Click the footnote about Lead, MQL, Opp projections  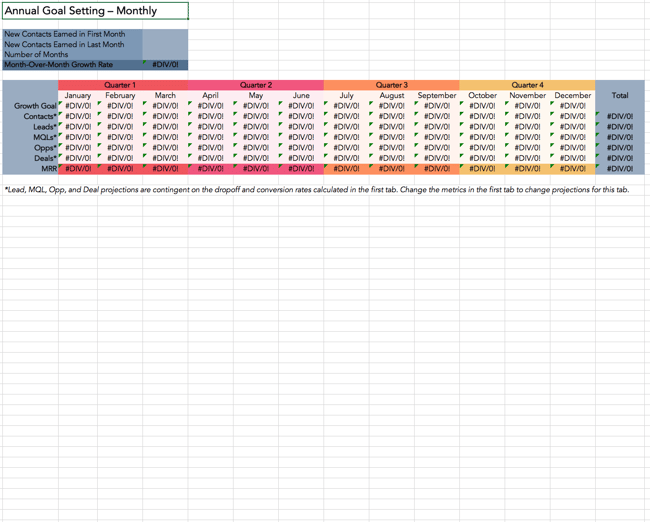(x=317, y=190)
